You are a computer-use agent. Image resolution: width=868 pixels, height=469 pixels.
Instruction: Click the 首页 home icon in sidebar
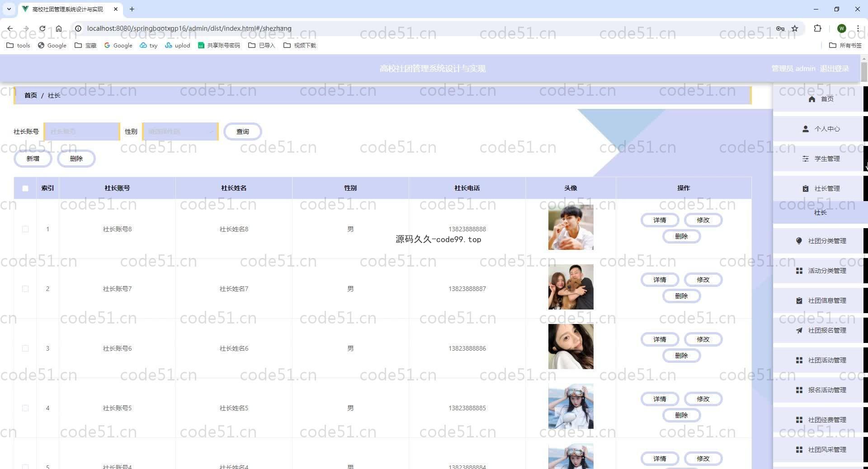point(812,99)
